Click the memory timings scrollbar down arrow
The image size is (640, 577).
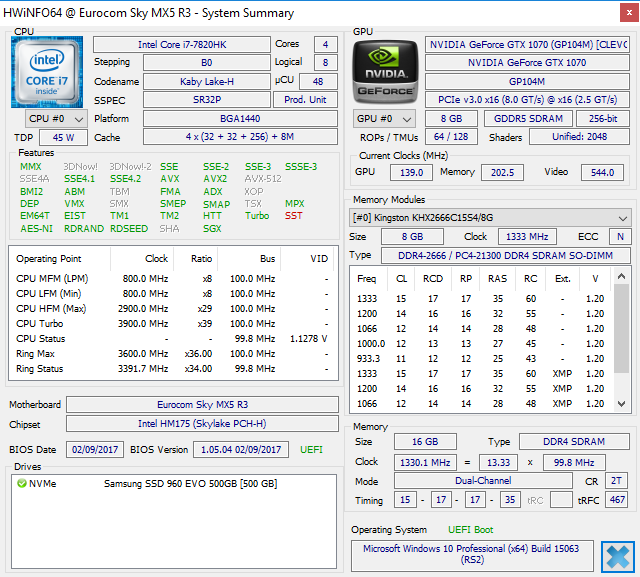coord(621,404)
